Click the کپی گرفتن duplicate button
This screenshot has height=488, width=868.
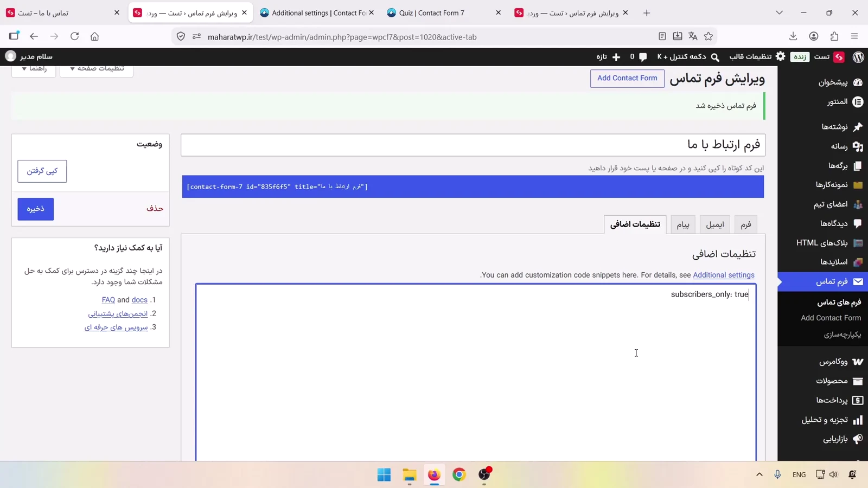click(42, 171)
